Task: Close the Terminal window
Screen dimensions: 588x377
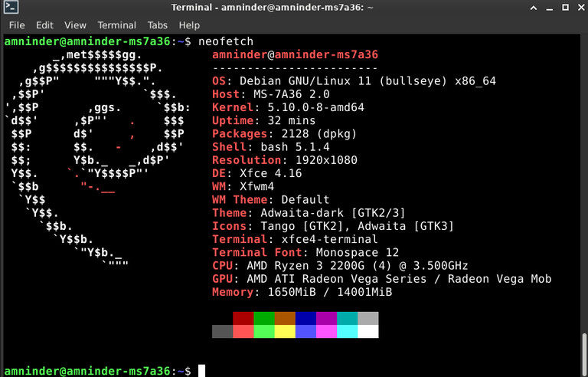Action: pos(581,8)
